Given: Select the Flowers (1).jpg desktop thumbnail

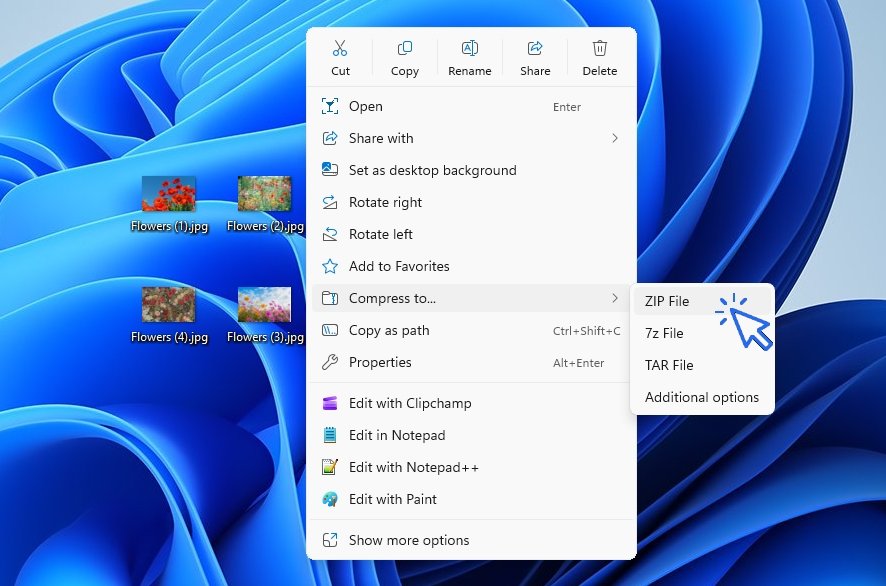Looking at the screenshot, I should [x=169, y=194].
